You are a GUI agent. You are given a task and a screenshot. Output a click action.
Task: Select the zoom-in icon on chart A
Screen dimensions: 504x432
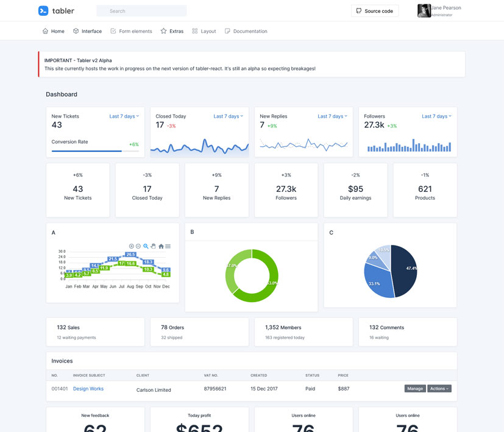[132, 246]
